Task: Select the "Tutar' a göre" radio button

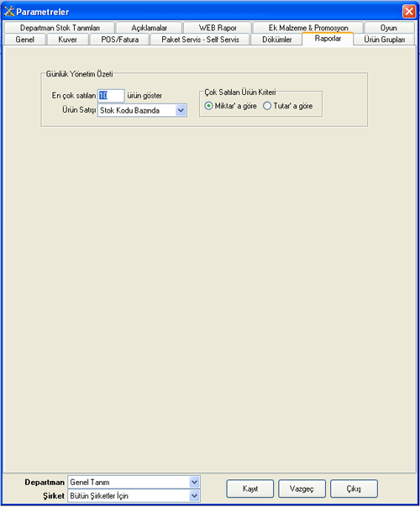Action: click(x=267, y=106)
